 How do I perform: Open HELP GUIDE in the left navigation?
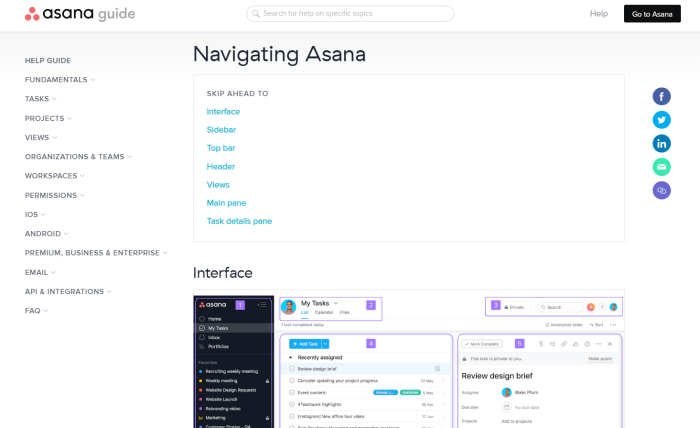48,61
